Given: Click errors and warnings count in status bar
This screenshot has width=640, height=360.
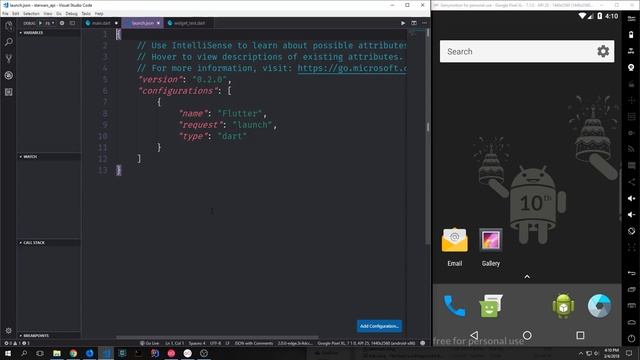Looking at the screenshot, I should coord(16,343).
